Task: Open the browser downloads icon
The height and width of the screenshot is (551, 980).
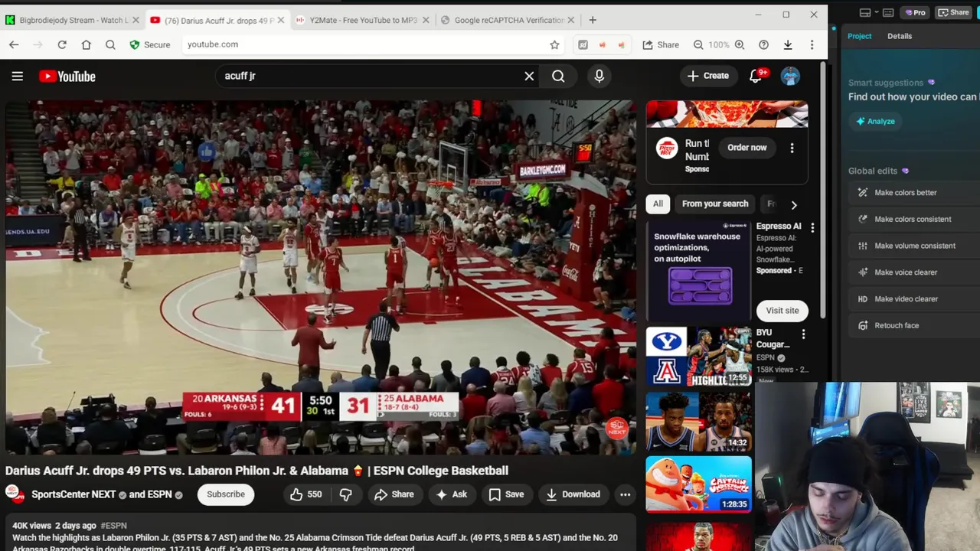Action: (787, 44)
